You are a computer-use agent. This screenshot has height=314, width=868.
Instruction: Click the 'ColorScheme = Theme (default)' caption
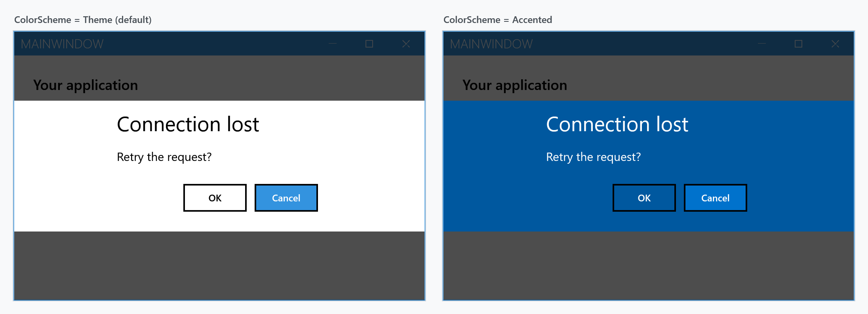pyautogui.click(x=83, y=20)
